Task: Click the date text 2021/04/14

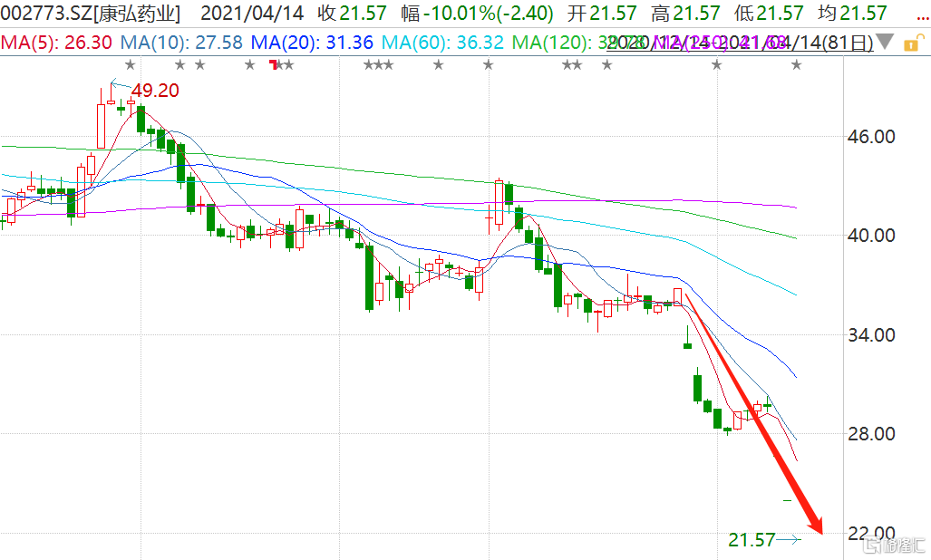Action: 252,13
